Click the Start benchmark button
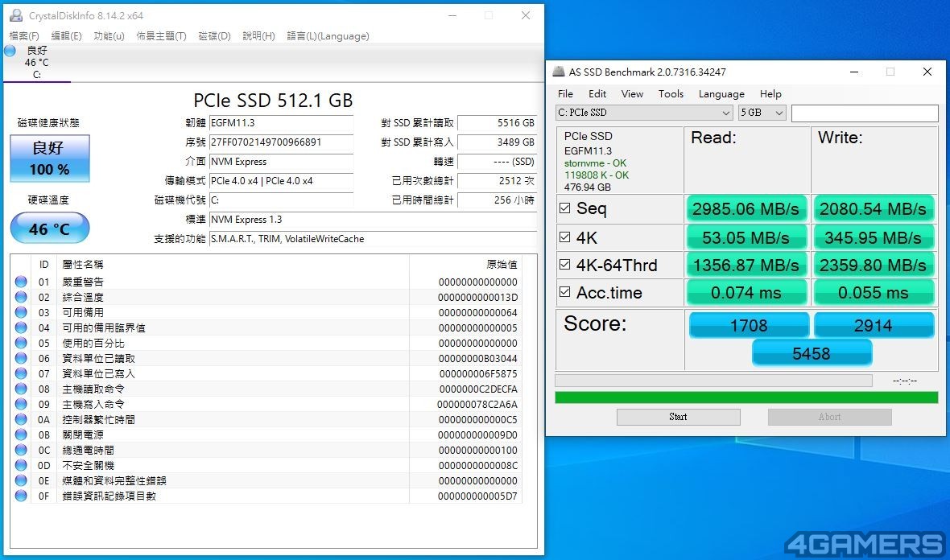 pyautogui.click(x=679, y=417)
